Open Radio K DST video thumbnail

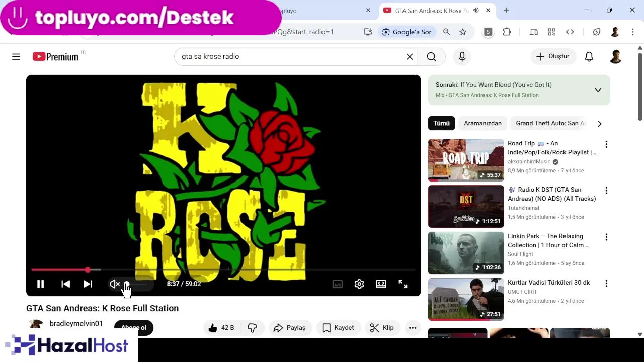point(466,207)
